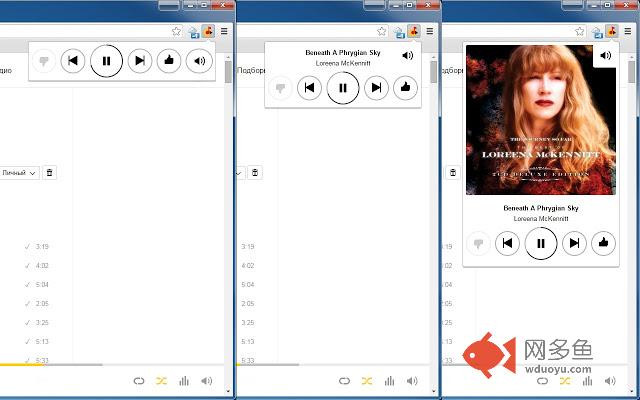Open the song title link in the middle popup
This screenshot has height=400, width=640.
(341, 52)
